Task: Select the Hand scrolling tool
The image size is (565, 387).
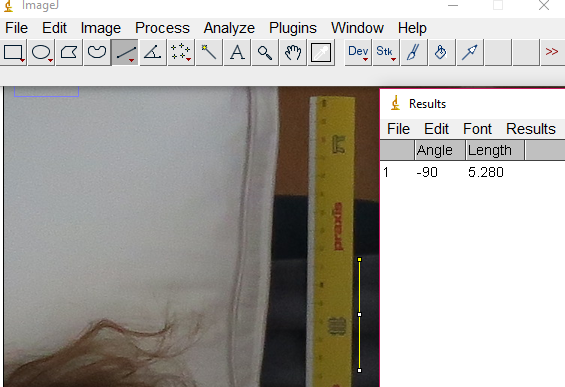Action: (293, 53)
